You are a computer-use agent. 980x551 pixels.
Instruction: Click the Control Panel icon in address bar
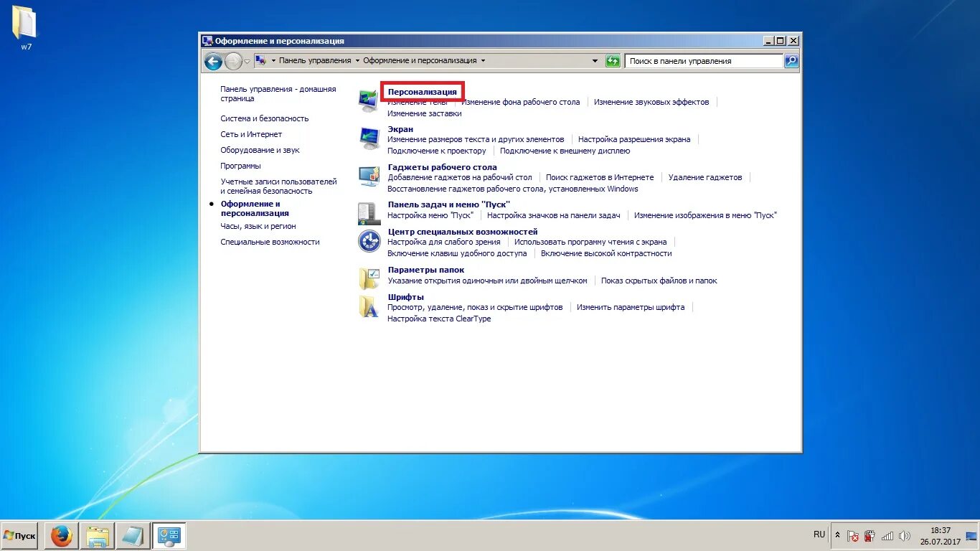(260, 61)
